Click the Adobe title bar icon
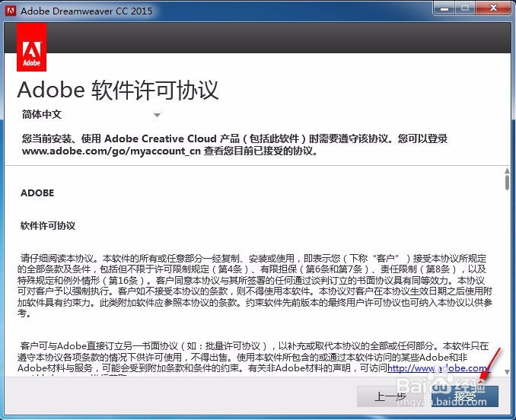 click(x=11, y=11)
